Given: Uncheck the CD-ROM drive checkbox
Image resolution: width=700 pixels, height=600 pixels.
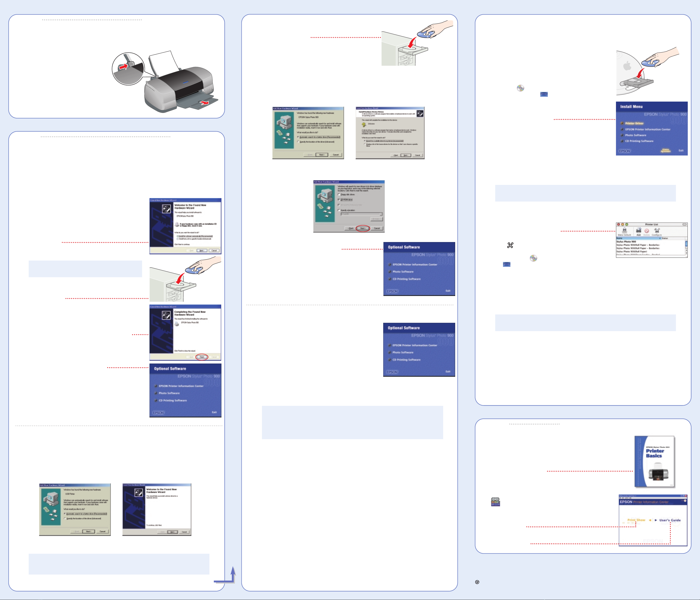Looking at the screenshot, I should (339, 200).
